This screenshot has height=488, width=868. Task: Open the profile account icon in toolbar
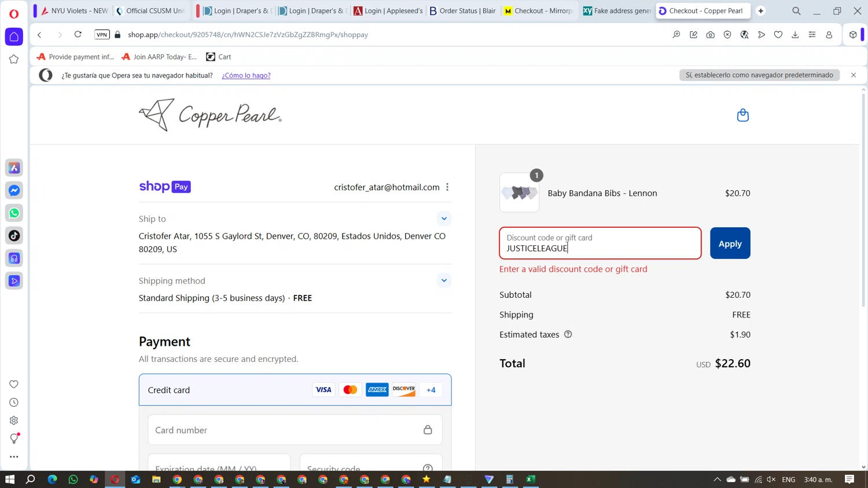click(829, 35)
